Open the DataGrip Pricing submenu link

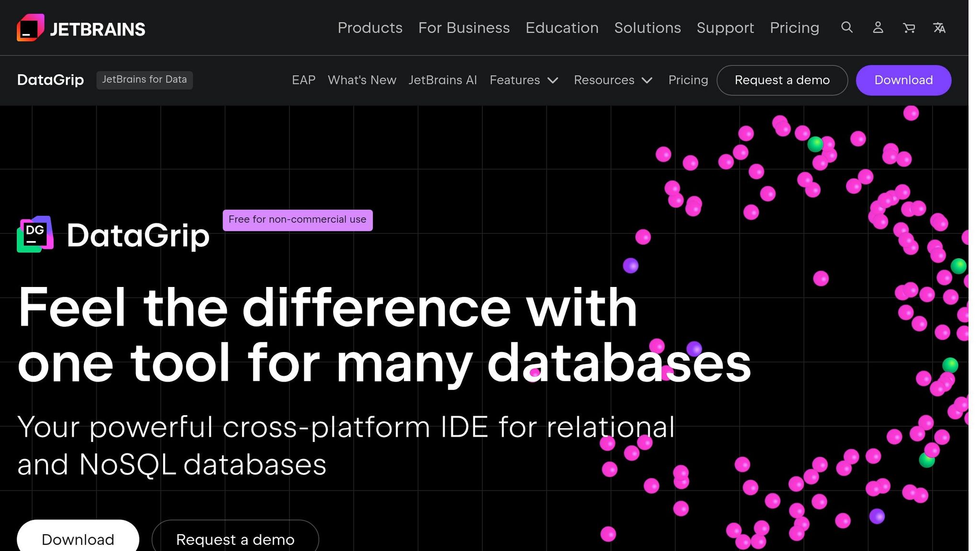pyautogui.click(x=688, y=80)
